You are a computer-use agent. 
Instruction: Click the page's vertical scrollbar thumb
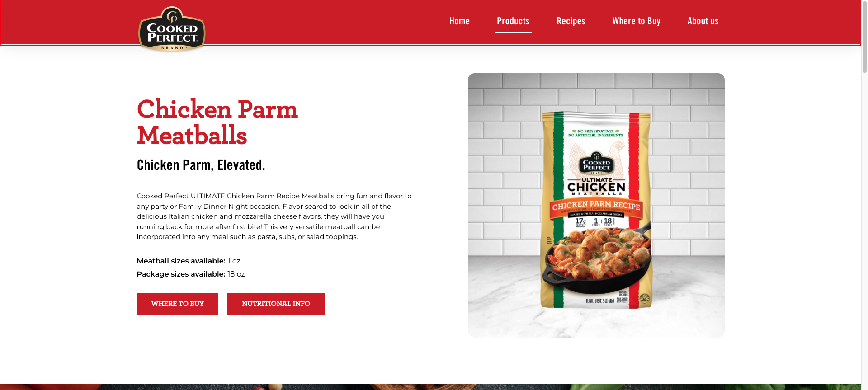click(x=864, y=37)
